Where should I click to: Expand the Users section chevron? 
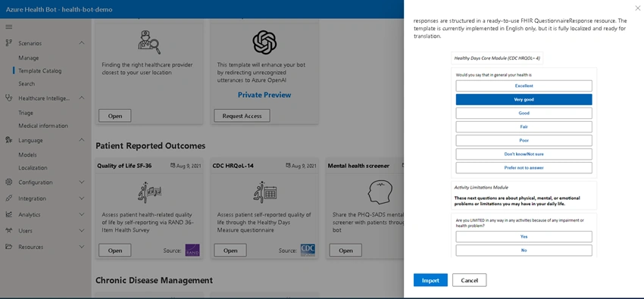(x=82, y=231)
